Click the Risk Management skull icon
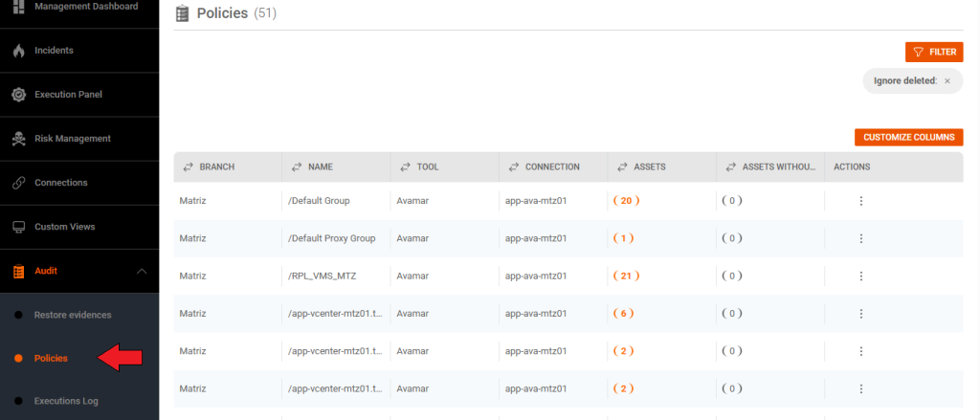 tap(18, 139)
